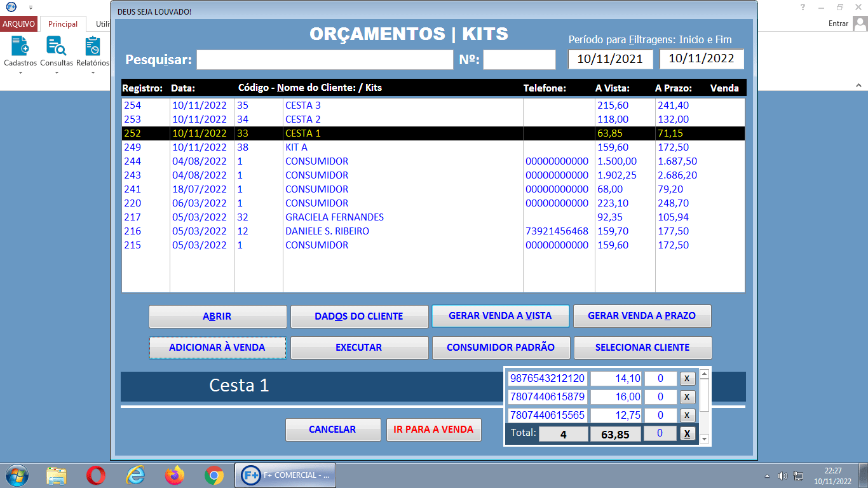
Task: Remove item 7807440615879 with its X button
Action: (688, 397)
